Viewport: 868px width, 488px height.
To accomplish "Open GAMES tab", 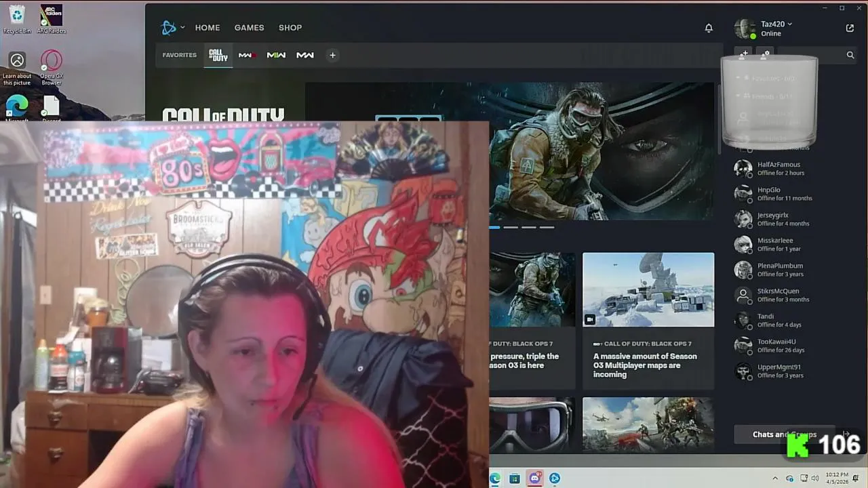I will 249,28.
